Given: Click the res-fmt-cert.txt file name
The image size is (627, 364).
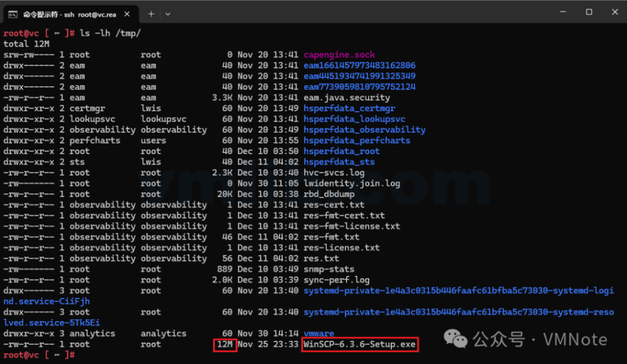Looking at the screenshot, I should tap(344, 216).
